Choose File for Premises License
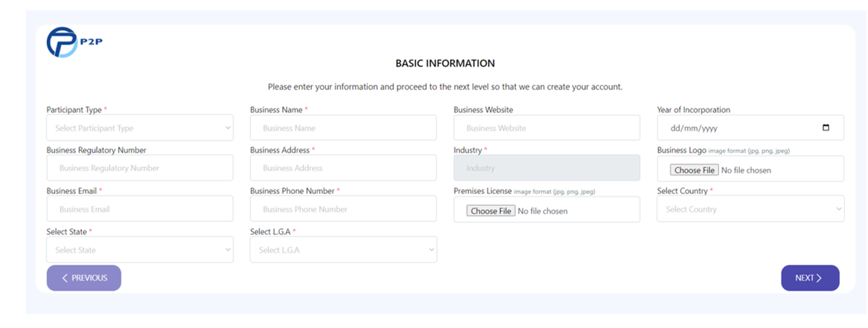The height and width of the screenshot is (328, 868). [x=491, y=210]
